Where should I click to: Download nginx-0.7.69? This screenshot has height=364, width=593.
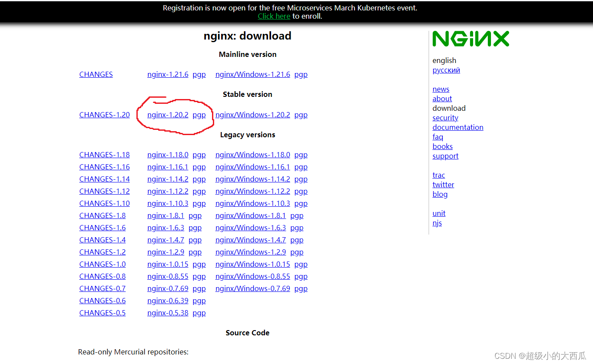pyautogui.click(x=168, y=288)
